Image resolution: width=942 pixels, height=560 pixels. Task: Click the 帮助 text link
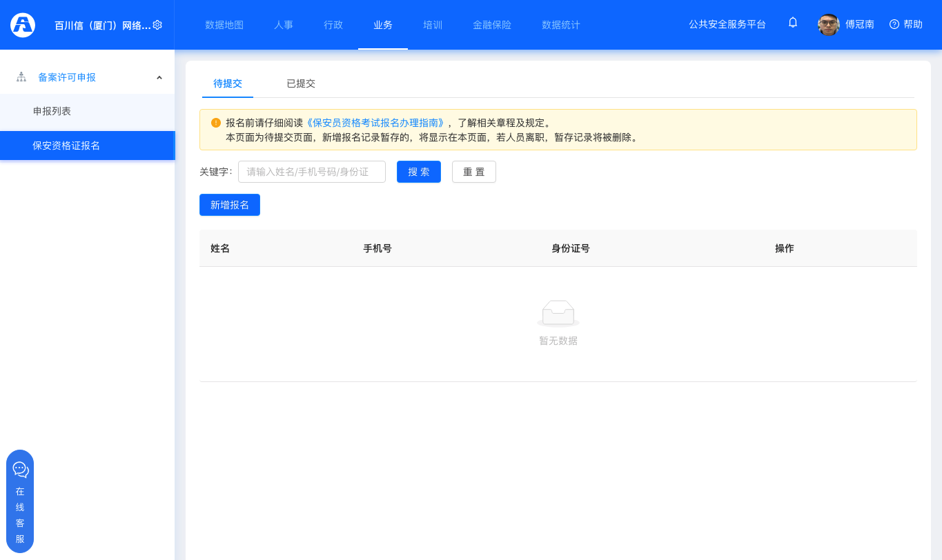(913, 24)
